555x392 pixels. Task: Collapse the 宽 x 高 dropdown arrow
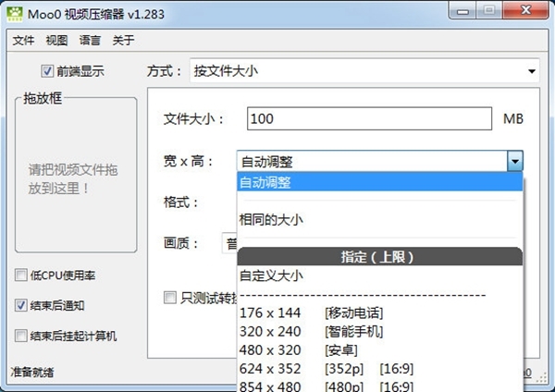(x=514, y=161)
